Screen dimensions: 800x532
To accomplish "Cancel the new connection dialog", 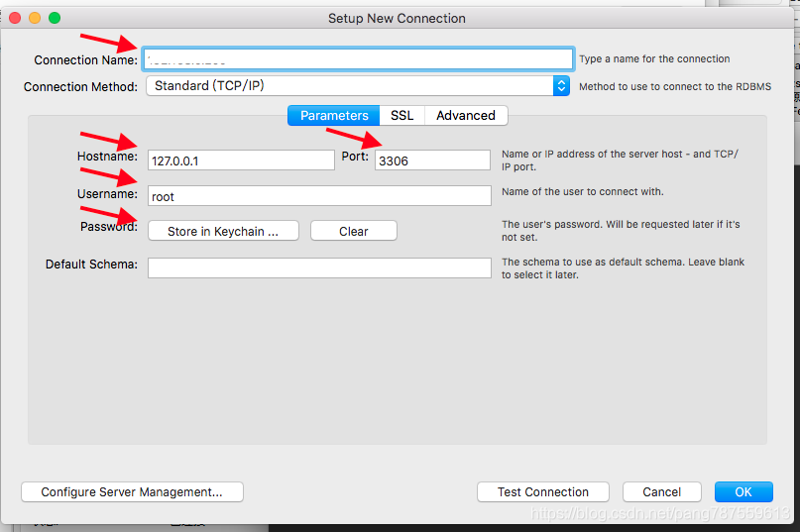I will (x=662, y=492).
